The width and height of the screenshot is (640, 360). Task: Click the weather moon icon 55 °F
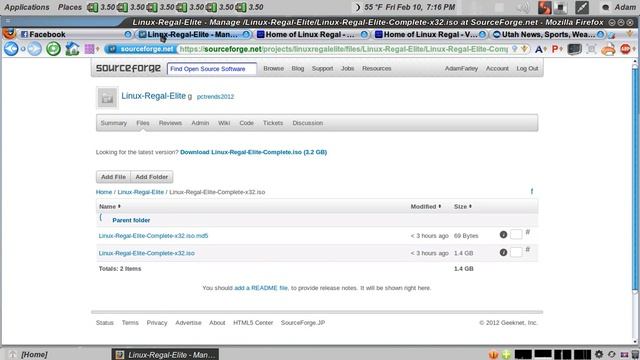pyautogui.click(x=358, y=7)
